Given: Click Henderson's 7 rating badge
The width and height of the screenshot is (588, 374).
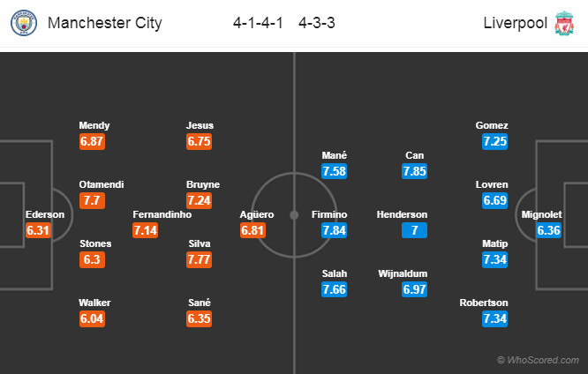Looking at the screenshot, I should (x=415, y=230).
